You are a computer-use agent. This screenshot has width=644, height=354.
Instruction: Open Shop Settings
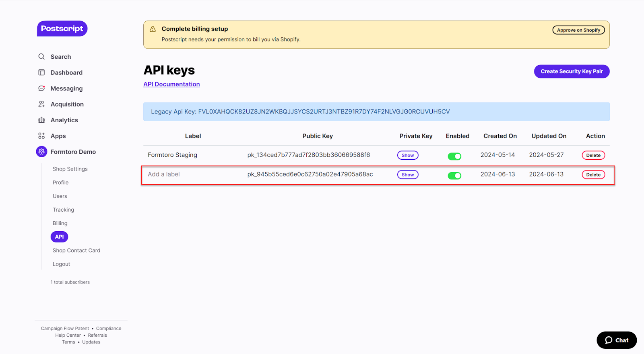70,169
